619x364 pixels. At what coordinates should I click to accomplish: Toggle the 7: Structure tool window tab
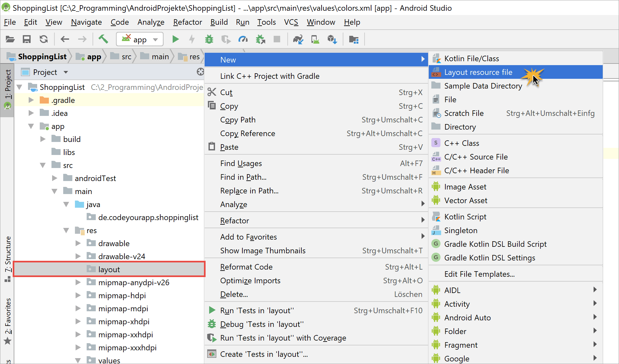(7, 259)
